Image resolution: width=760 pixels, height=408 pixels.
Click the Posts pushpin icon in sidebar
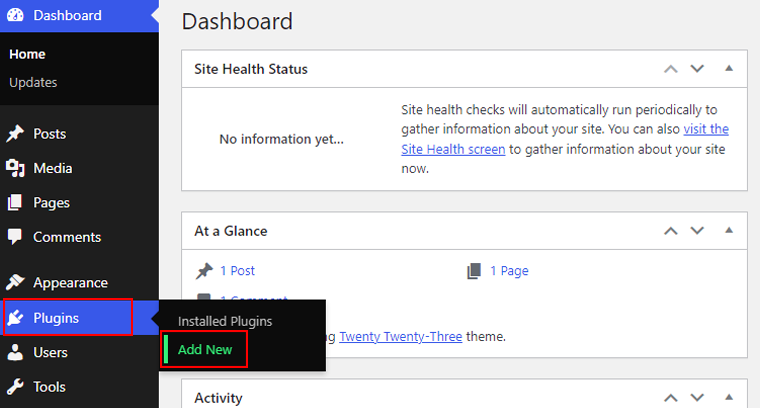coord(15,134)
